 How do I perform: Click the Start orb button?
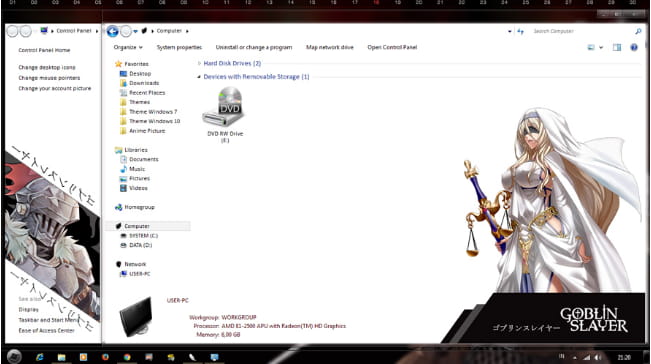[14, 356]
